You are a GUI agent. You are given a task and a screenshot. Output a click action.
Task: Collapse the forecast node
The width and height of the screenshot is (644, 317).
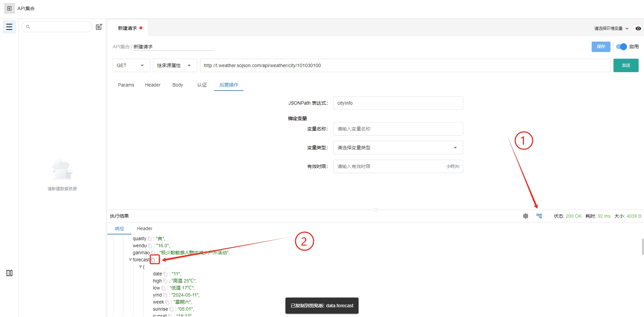(130, 260)
